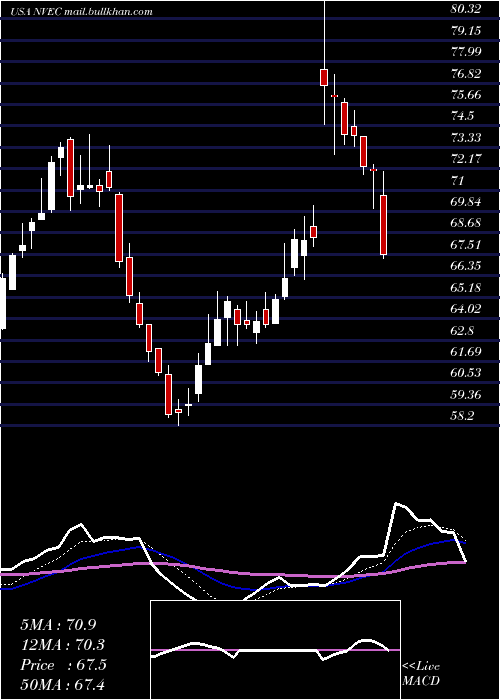Image resolution: width=500 pixels, height=700 pixels.
Task: Click the 74.5 price axis label
Action: (462, 116)
